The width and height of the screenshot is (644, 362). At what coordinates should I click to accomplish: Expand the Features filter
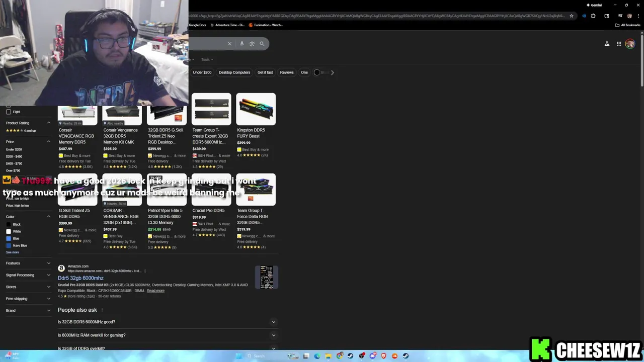pyautogui.click(x=28, y=263)
